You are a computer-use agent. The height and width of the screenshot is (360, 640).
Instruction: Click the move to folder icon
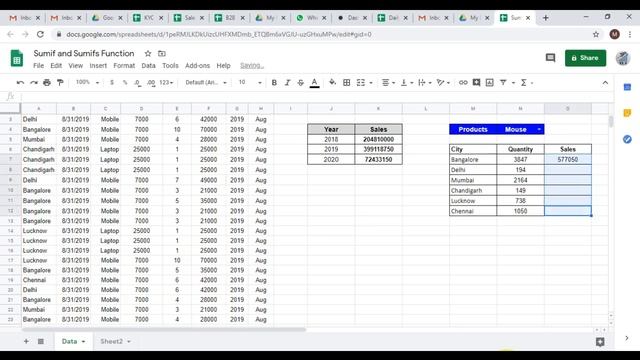(x=162, y=53)
